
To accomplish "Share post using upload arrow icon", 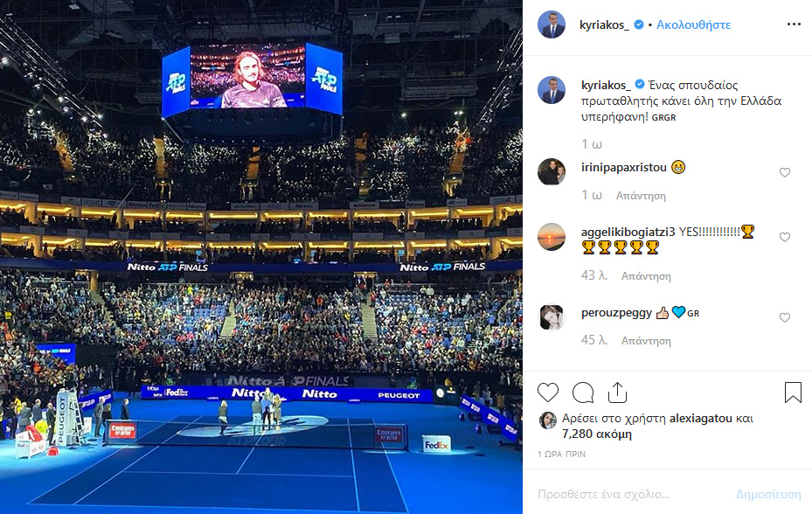I will (x=617, y=392).
